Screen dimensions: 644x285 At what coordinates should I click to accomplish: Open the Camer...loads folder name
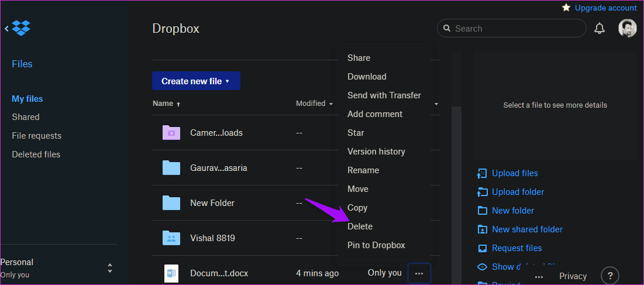tap(216, 133)
